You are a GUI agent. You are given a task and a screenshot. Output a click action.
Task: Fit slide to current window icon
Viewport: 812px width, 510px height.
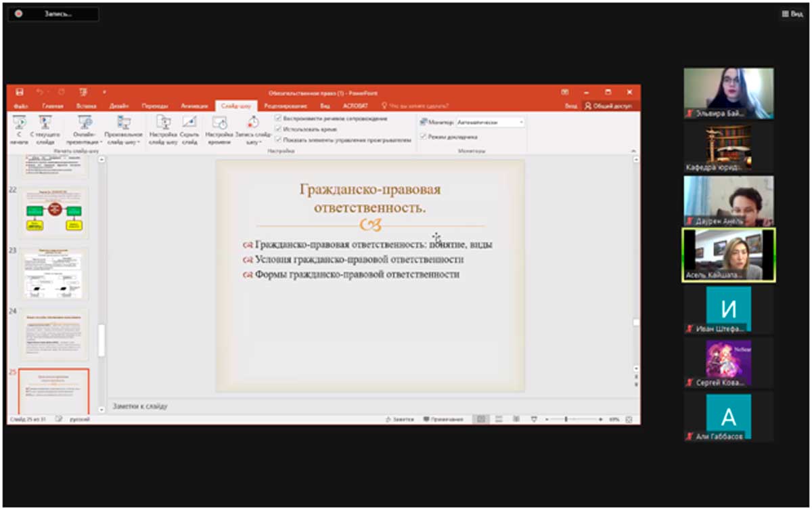(x=629, y=419)
